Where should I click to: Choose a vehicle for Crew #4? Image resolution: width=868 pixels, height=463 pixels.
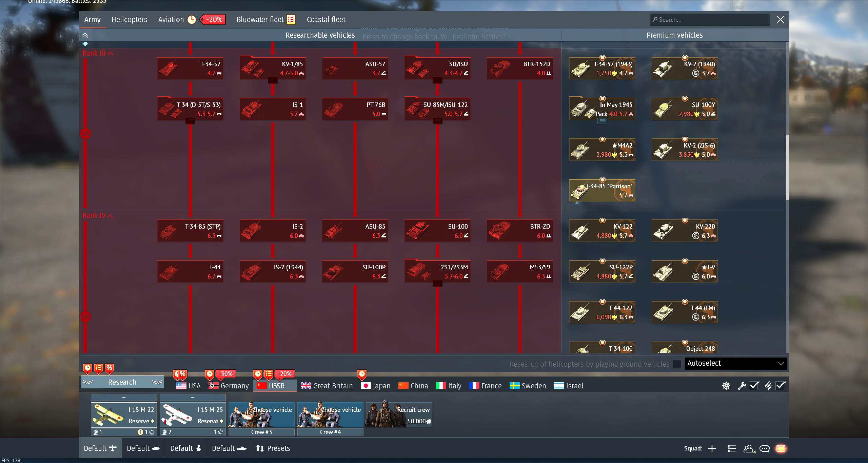pos(330,415)
